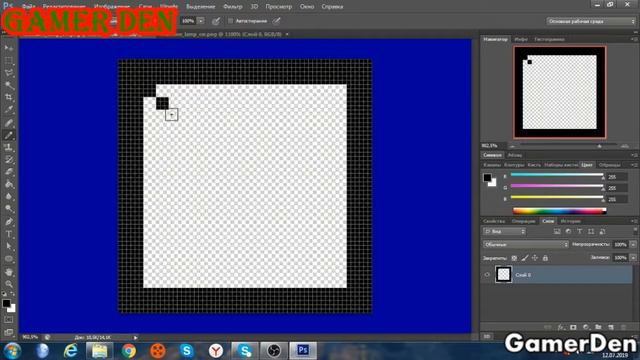Screen dimensions: 640x360
Task: Select the Hand tool
Action: (9, 272)
